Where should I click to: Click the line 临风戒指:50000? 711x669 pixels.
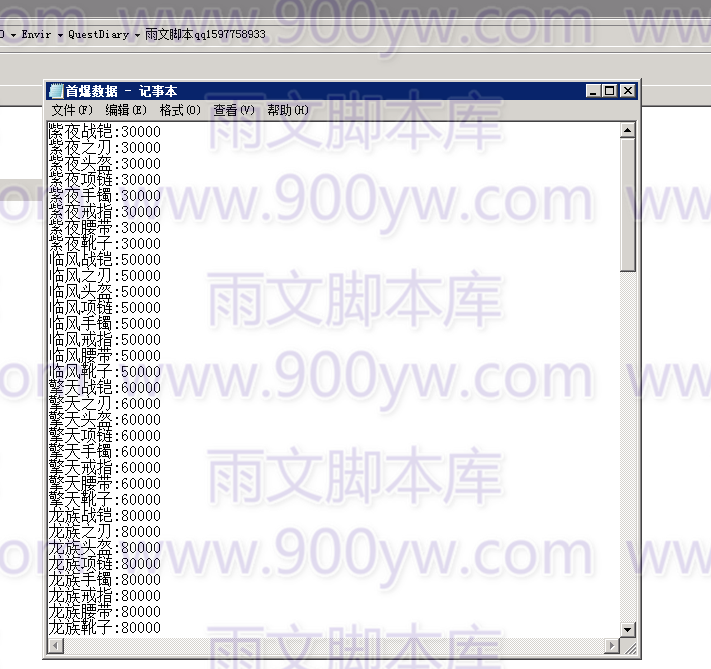pos(105,339)
